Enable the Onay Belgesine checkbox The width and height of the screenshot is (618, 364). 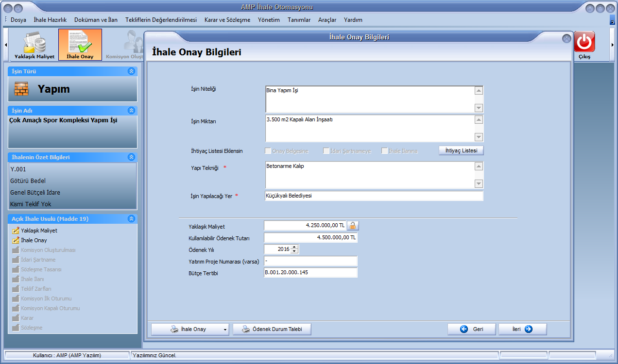tap(268, 151)
